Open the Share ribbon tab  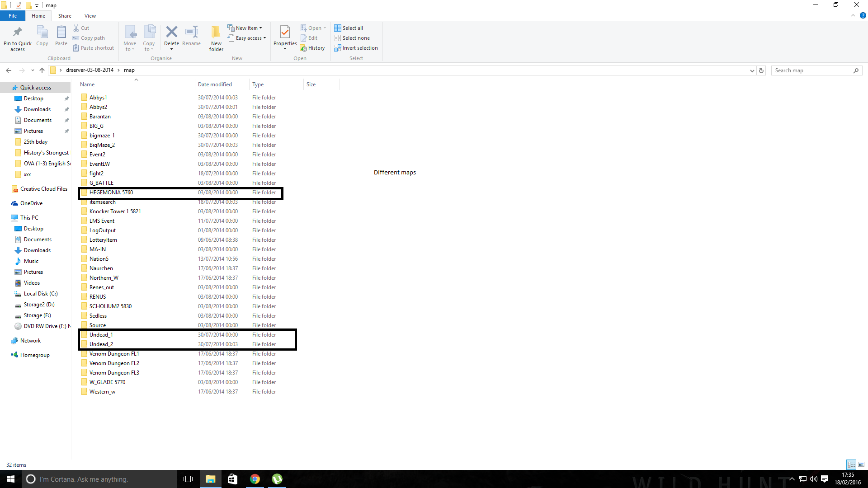click(65, 16)
